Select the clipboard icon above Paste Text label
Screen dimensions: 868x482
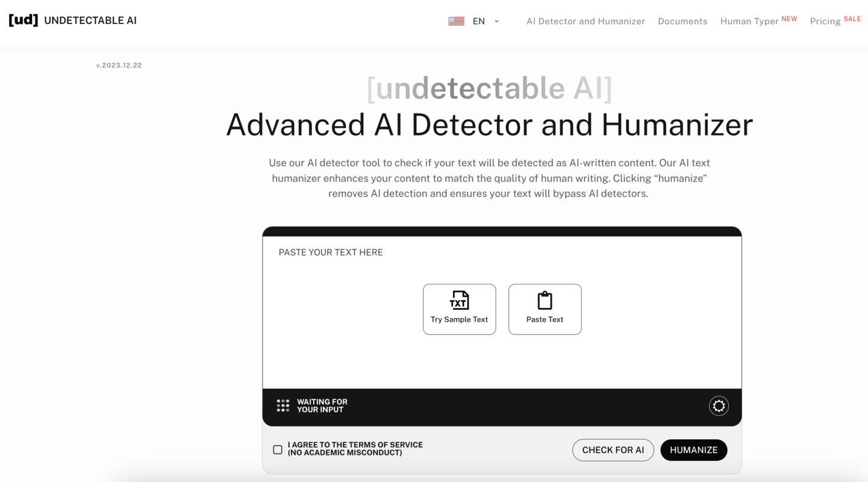pos(545,299)
